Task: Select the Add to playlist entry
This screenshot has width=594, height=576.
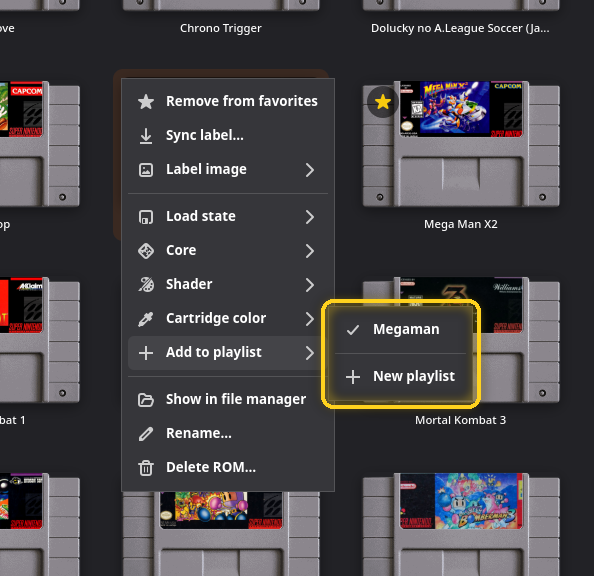Action: tap(228, 353)
